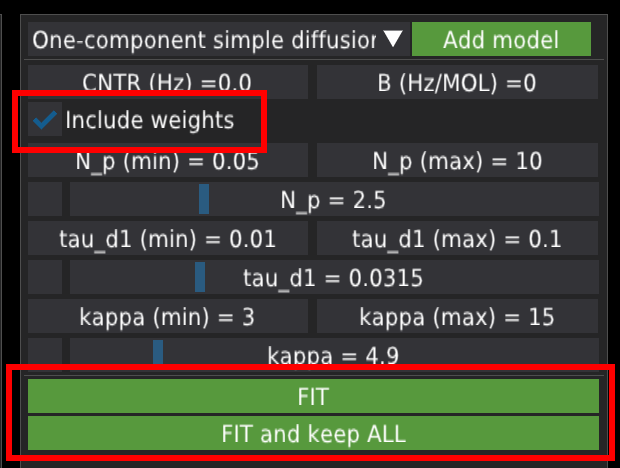
Task: Click the tau_d1 = 0.0315 slider
Action: (x=334, y=277)
